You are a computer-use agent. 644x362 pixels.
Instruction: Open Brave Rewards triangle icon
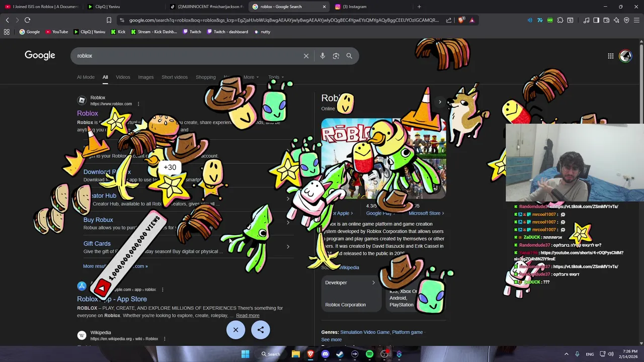tap(472, 20)
